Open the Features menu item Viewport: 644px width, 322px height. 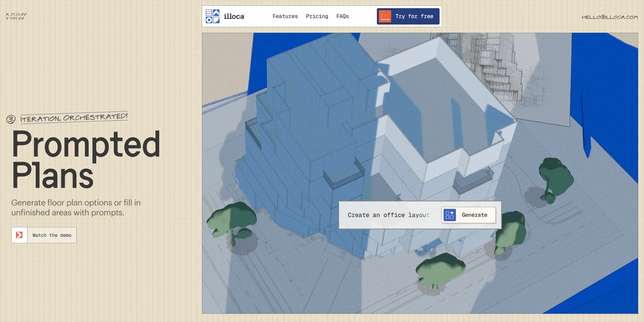[285, 16]
